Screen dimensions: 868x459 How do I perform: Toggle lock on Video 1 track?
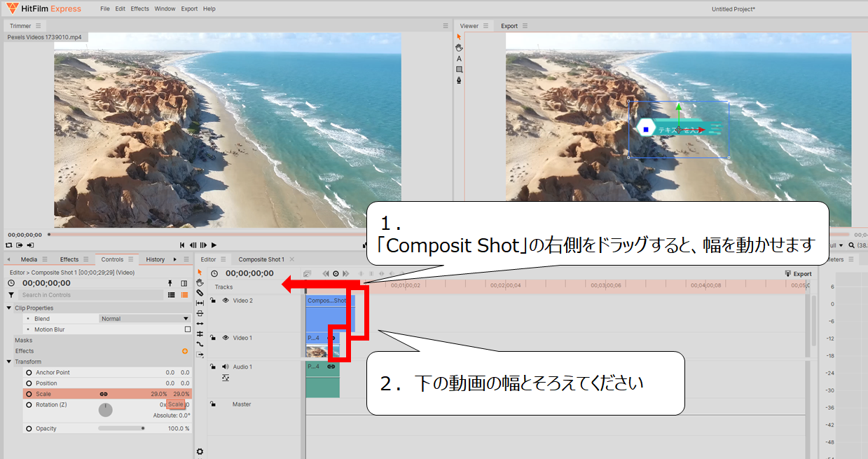[x=213, y=338]
